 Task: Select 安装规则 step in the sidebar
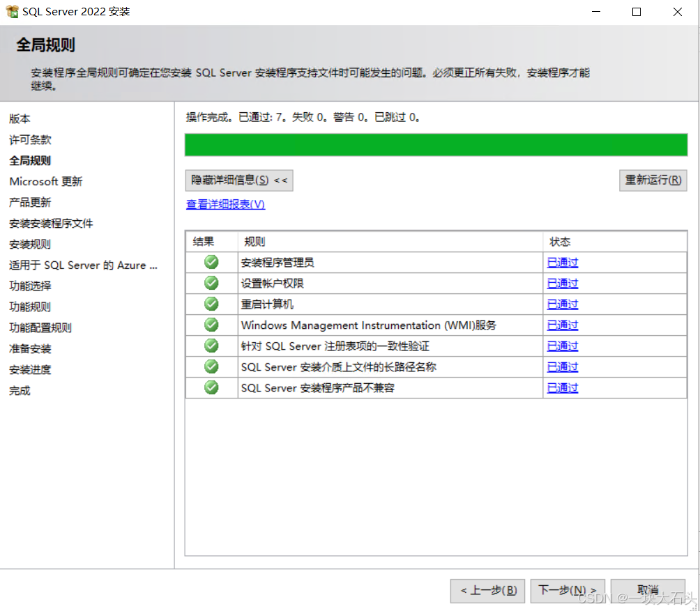click(30, 245)
